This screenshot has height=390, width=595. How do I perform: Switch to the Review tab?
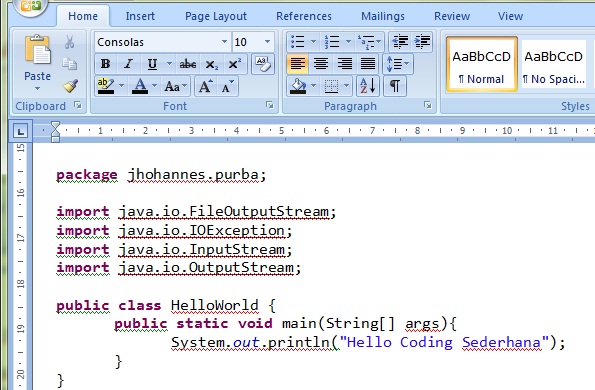coord(452,16)
